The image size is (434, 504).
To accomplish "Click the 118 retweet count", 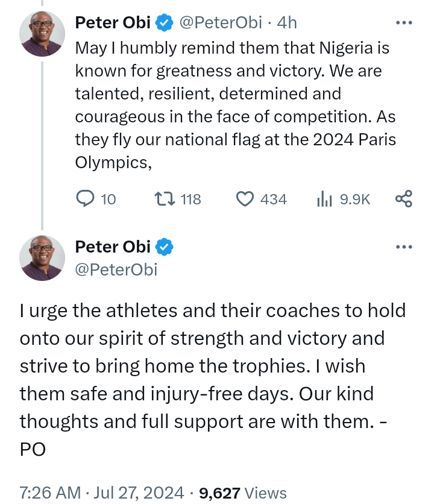I will click(190, 198).
